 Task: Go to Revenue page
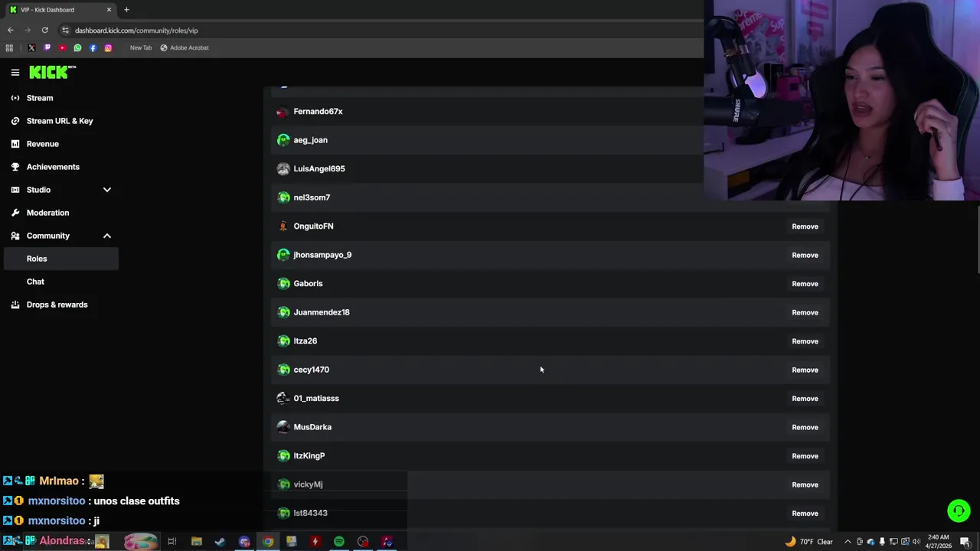(42, 144)
